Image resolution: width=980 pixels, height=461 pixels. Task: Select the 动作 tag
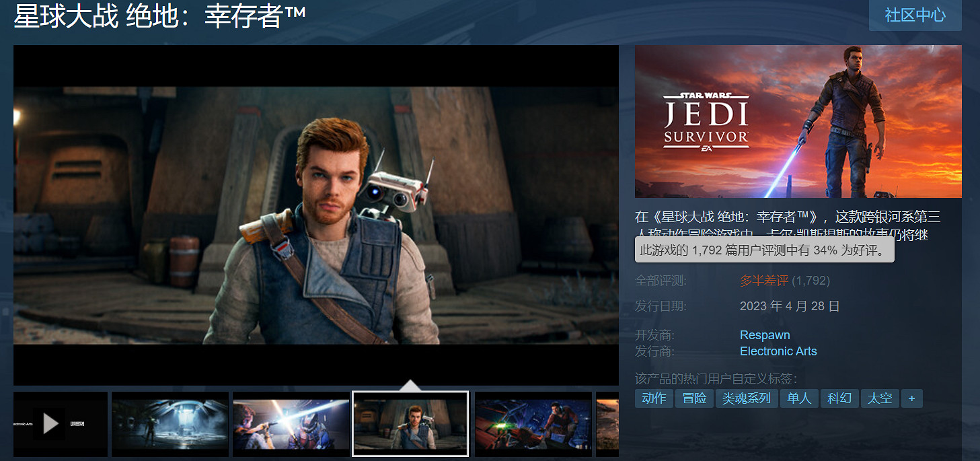click(x=654, y=398)
